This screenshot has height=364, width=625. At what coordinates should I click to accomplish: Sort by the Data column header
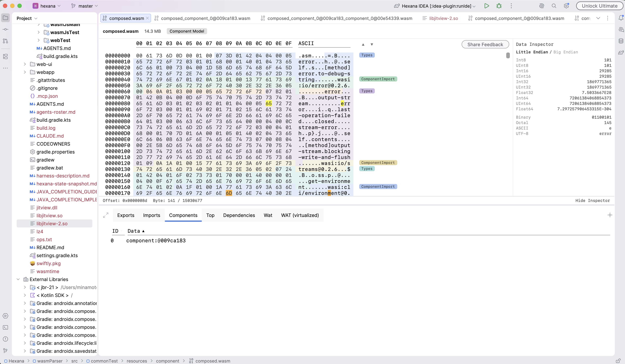(136, 231)
